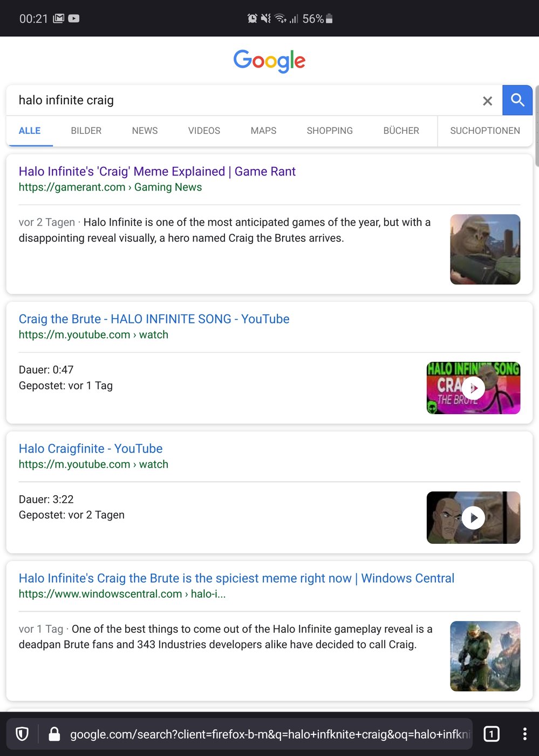Open the browser three-dot menu

coord(524,734)
